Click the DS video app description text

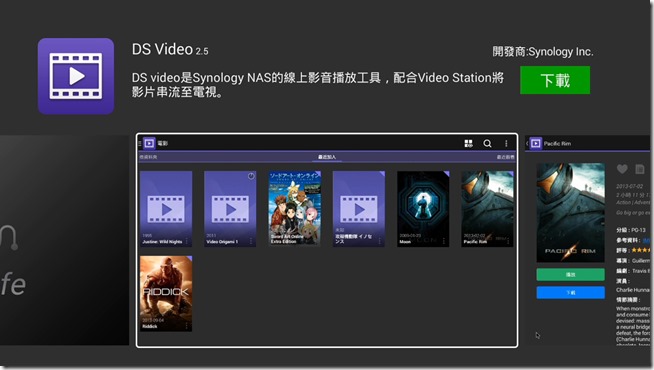click(318, 85)
